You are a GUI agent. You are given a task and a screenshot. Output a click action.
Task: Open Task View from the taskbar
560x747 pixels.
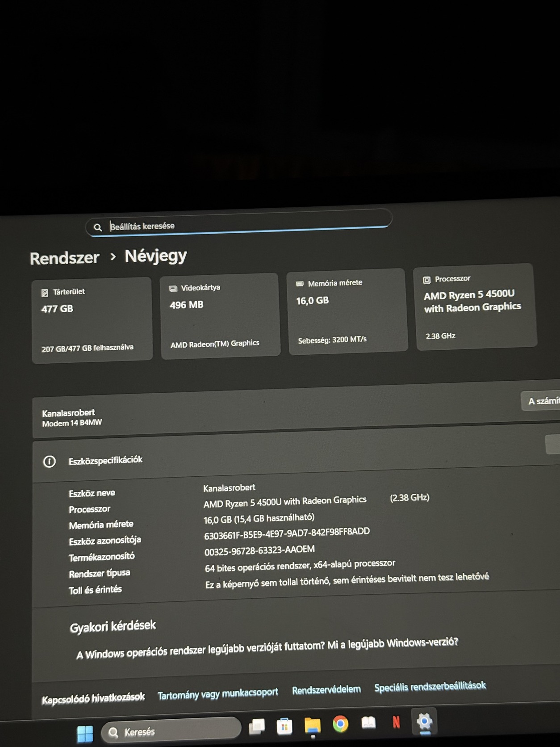click(x=257, y=726)
